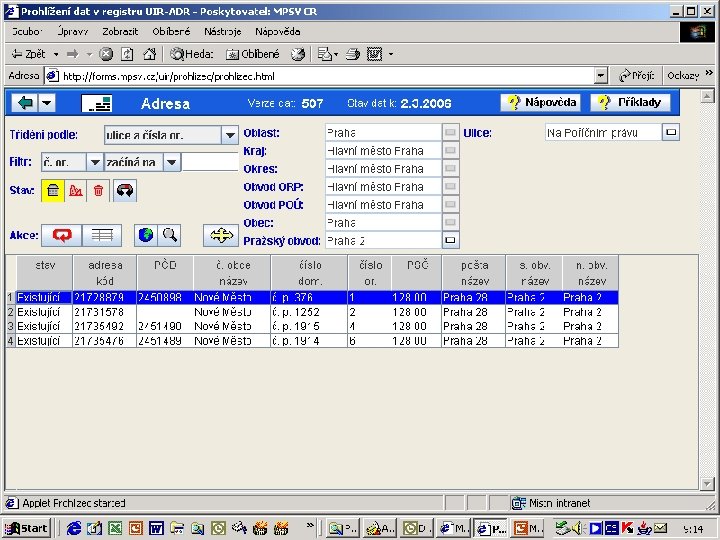Open the Nástroje menu
Viewport: 720px width, 540px height.
tap(223, 31)
